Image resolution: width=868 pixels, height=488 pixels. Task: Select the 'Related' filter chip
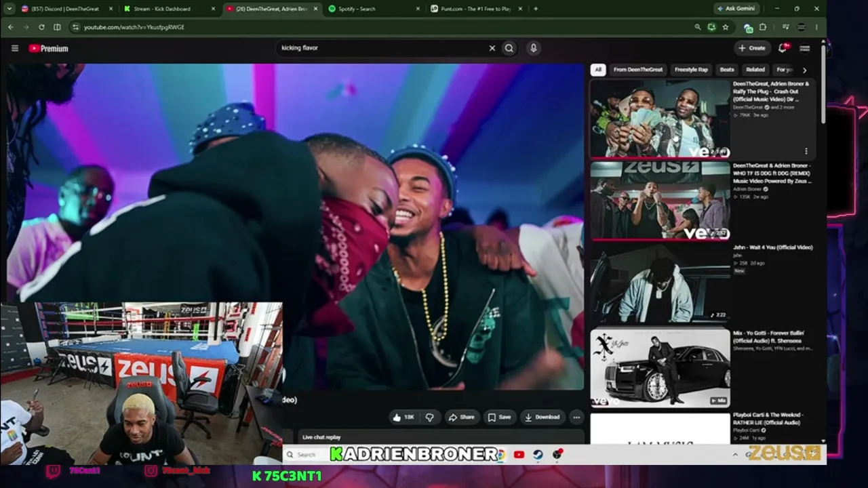755,69
